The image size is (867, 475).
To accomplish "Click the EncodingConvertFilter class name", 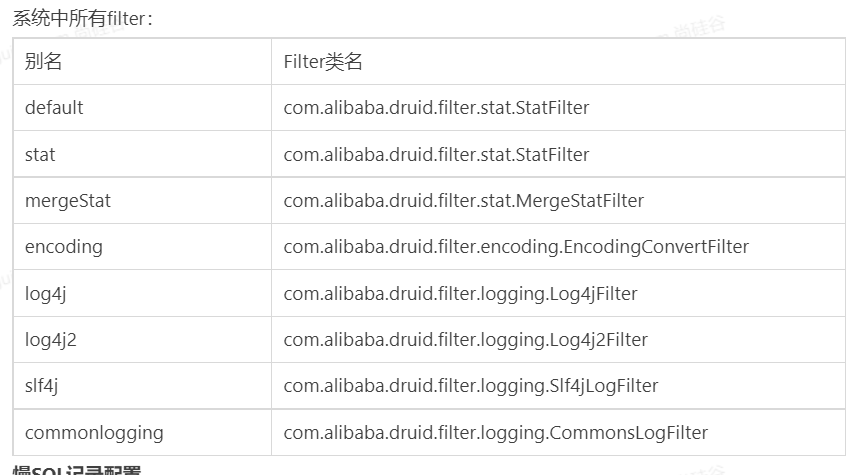I will click(x=516, y=247).
